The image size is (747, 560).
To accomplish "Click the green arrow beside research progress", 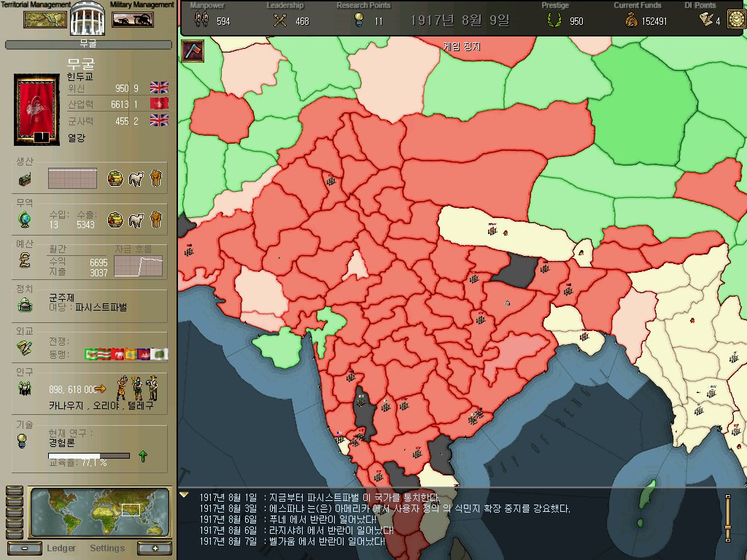I will pyautogui.click(x=143, y=456).
